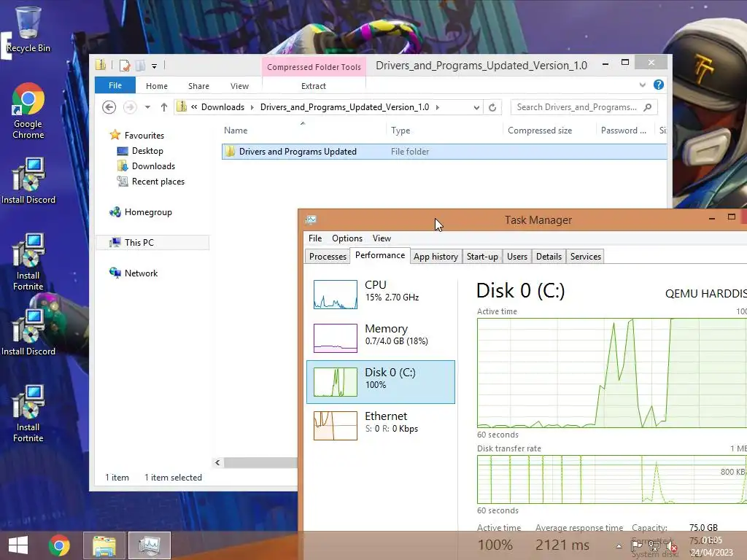Sort by the Name column header
Image resolution: width=747 pixels, height=560 pixels.
(x=303, y=130)
